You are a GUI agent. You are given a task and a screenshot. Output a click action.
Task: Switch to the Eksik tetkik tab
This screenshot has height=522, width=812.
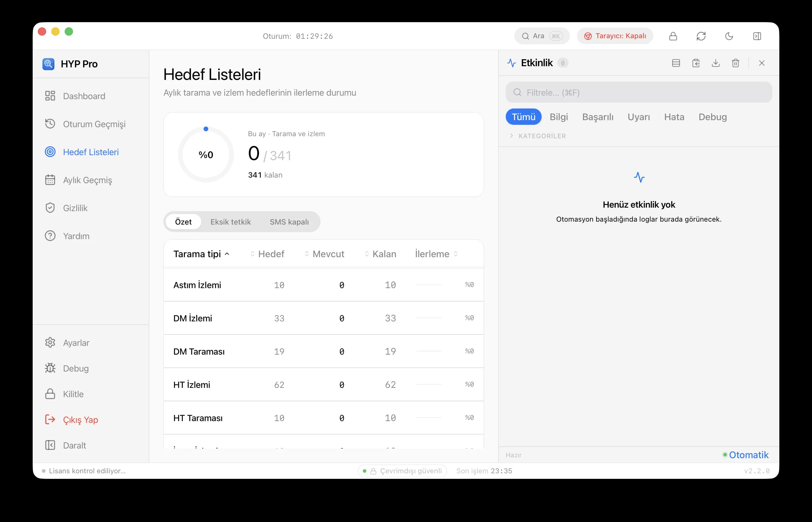(x=230, y=222)
